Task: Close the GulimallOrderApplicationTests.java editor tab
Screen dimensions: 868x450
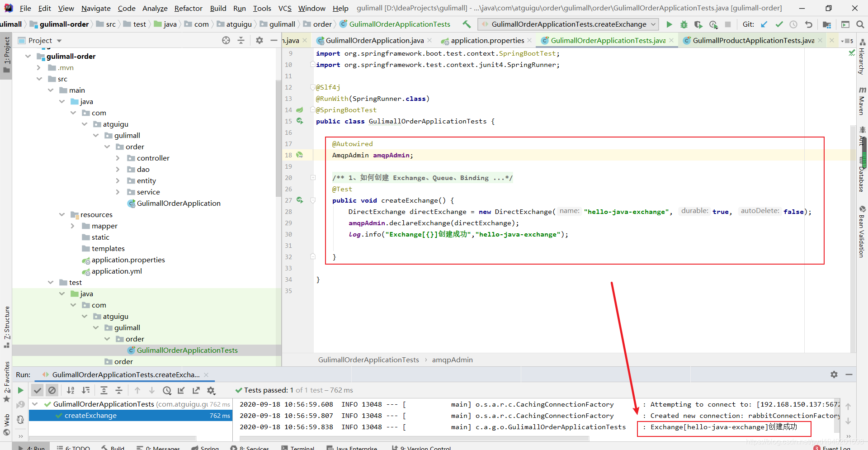Action: pos(671,40)
